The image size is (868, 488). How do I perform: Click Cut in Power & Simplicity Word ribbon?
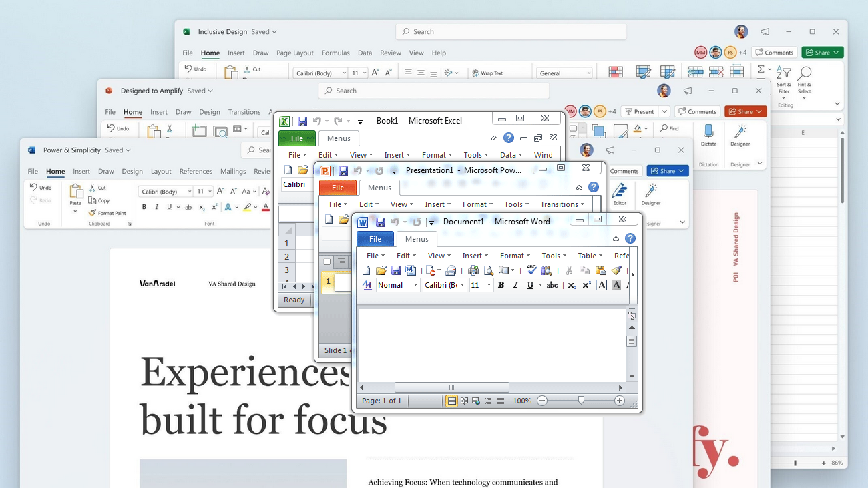point(97,188)
